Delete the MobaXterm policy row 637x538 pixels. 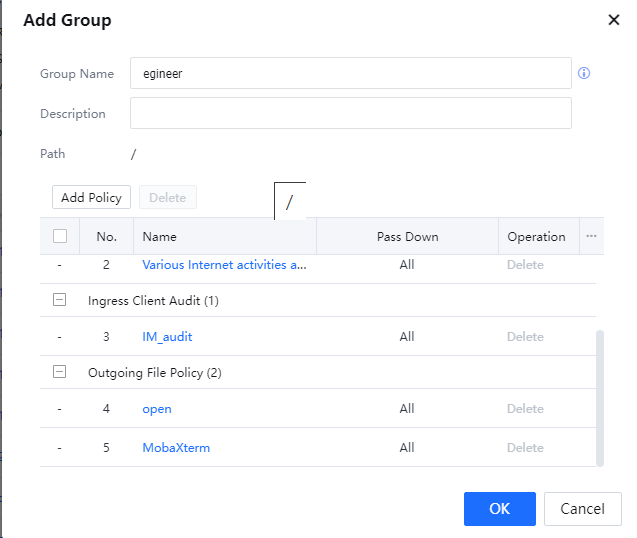(525, 448)
